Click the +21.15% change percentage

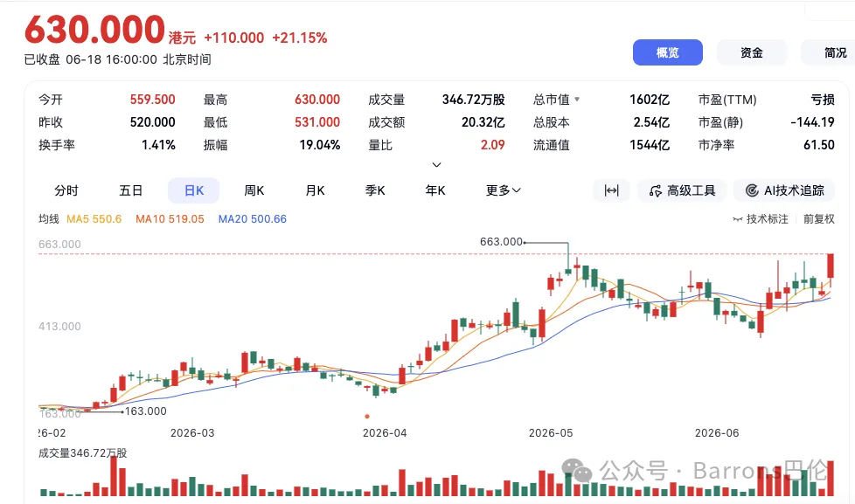(x=299, y=38)
